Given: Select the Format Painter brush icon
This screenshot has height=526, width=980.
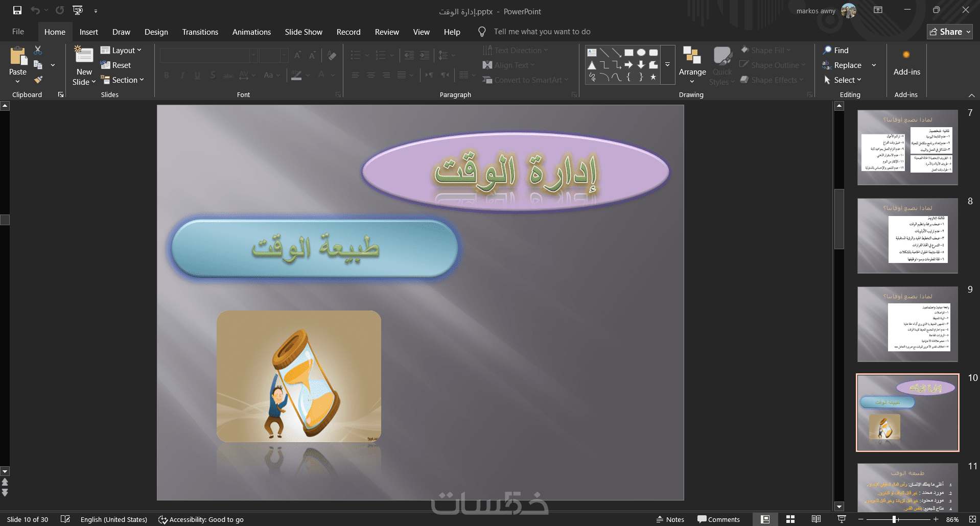Looking at the screenshot, I should [38, 80].
